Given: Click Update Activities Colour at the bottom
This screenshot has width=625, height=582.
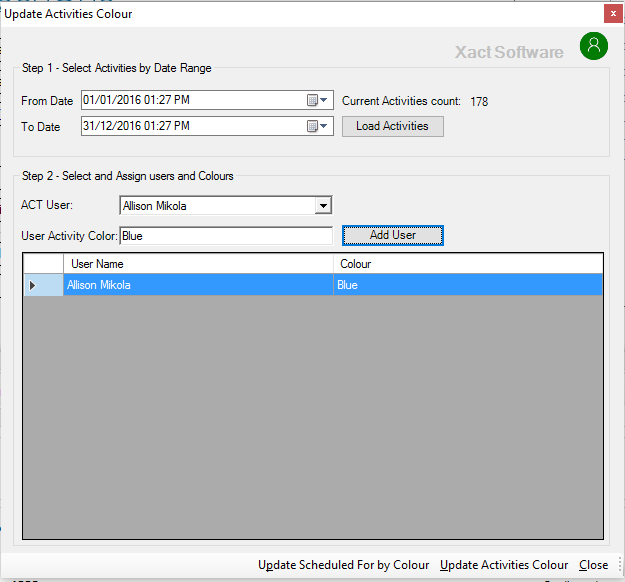Looking at the screenshot, I should (504, 565).
